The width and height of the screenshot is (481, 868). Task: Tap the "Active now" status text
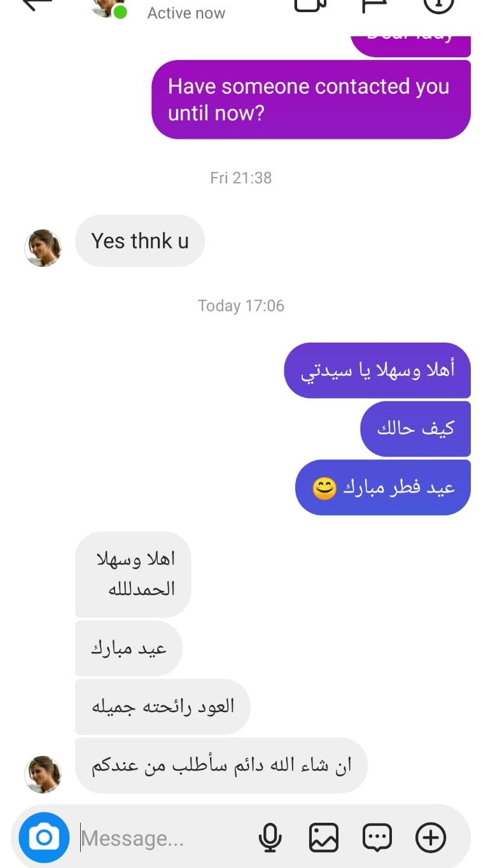[186, 13]
